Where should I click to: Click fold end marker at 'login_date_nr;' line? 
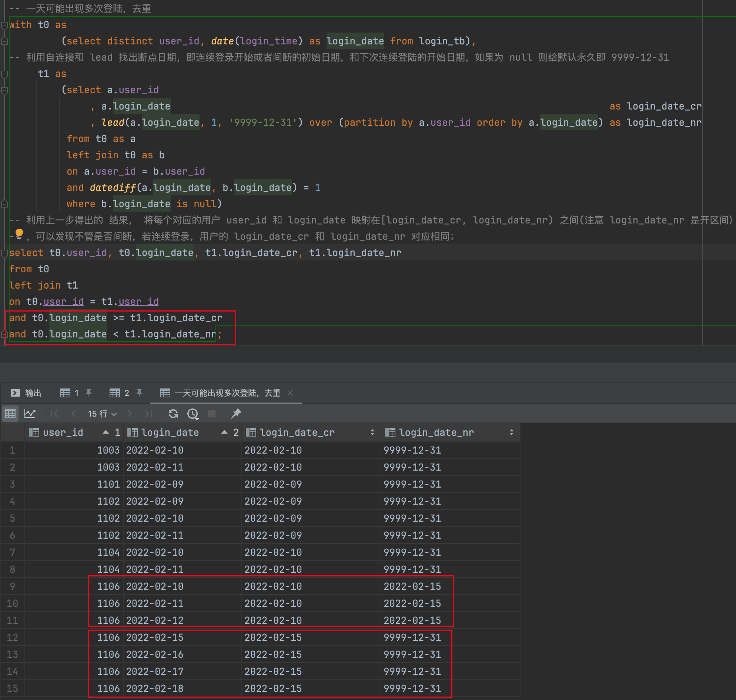(4, 334)
